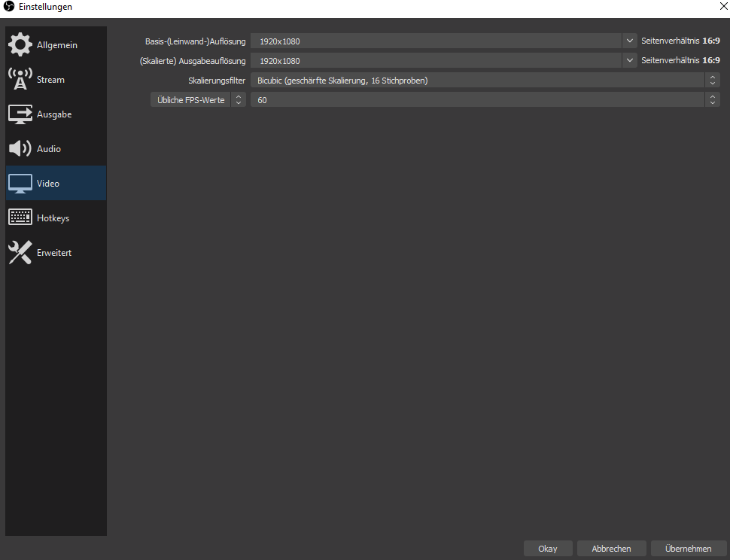The image size is (730, 560).
Task: Click the base resolution field showing 1920x1080
Action: [x=436, y=41]
